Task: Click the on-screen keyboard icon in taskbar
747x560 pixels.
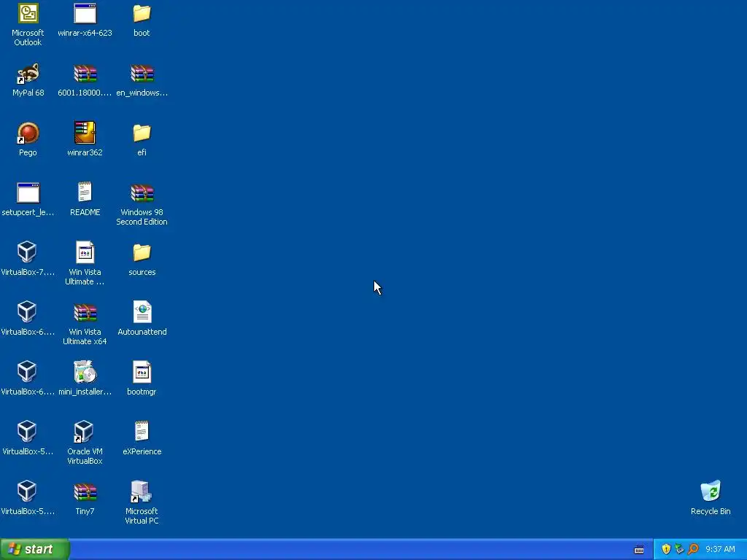Action: point(639,550)
